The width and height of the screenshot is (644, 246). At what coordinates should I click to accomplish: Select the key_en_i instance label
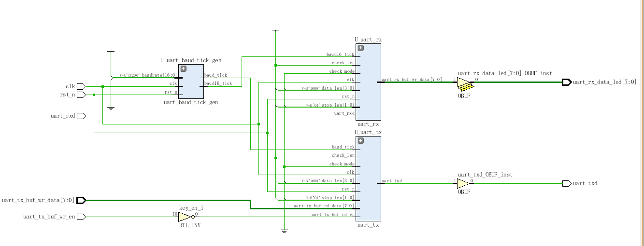click(x=191, y=208)
